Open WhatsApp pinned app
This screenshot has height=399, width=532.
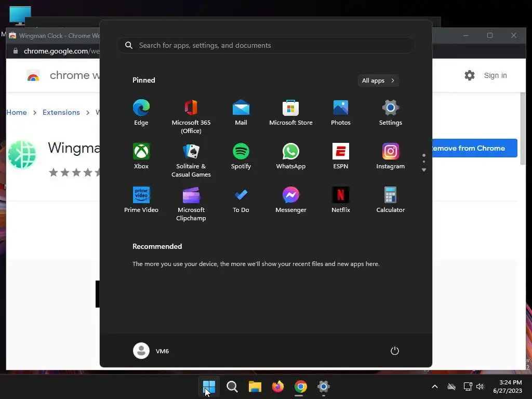click(291, 156)
